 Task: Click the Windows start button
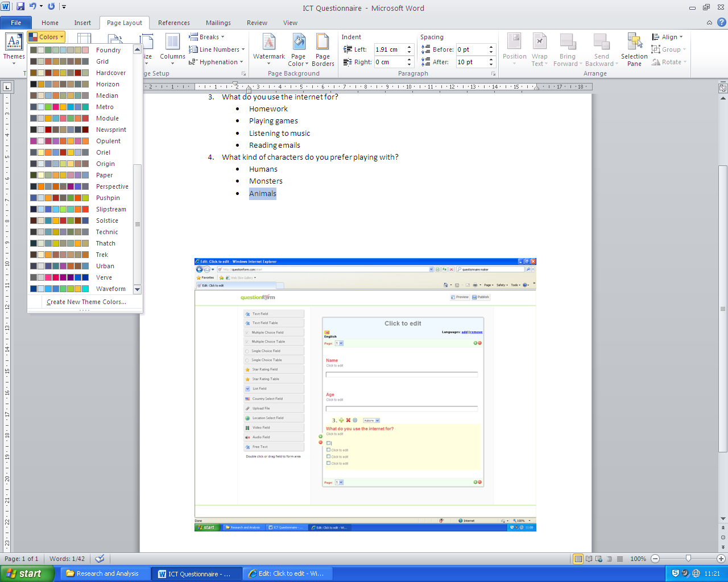[x=27, y=573]
